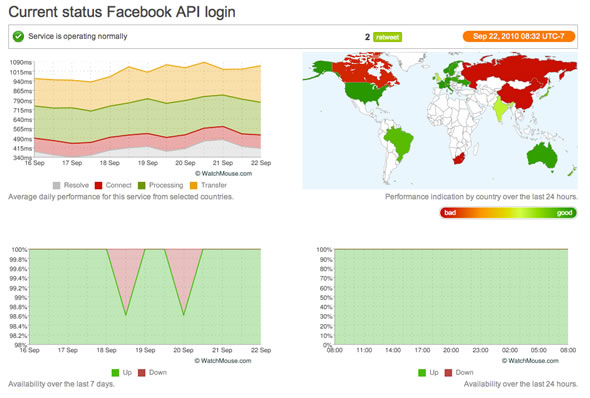Click the yellow Transfer area in performance chart

tap(147, 85)
